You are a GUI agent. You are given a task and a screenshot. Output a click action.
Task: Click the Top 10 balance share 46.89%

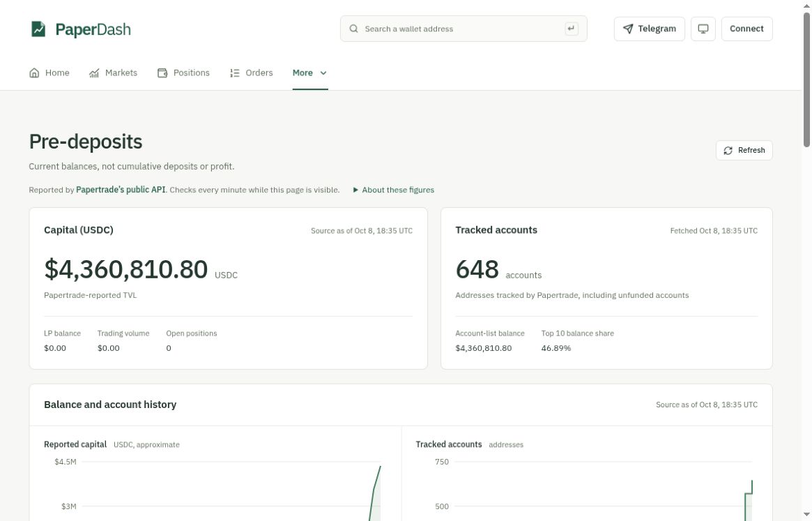(556, 348)
